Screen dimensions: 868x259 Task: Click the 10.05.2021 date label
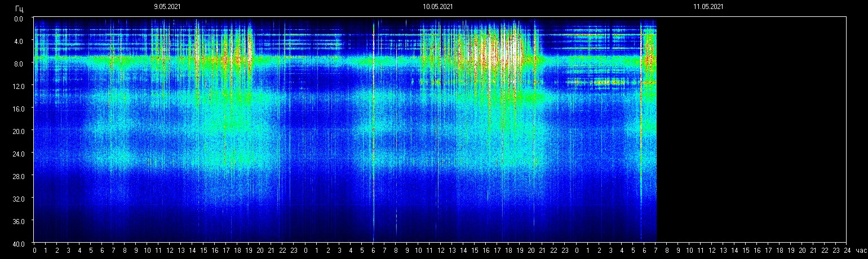click(437, 7)
